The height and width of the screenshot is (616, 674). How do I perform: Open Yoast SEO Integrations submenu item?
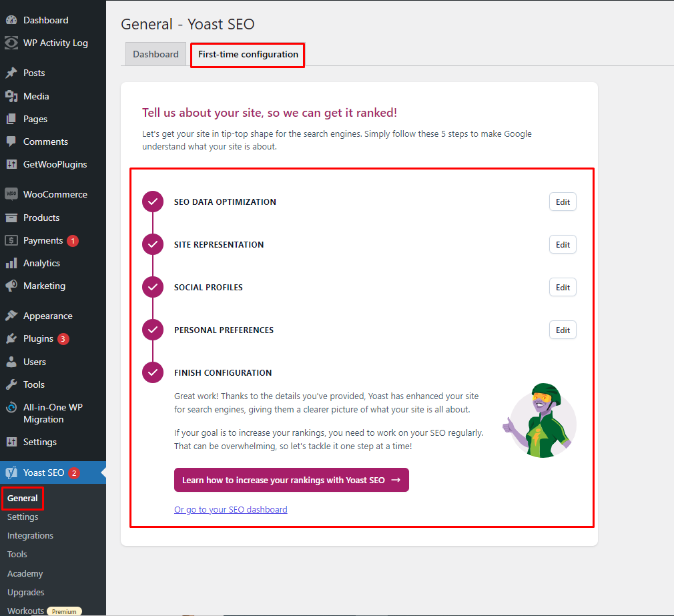(30, 535)
